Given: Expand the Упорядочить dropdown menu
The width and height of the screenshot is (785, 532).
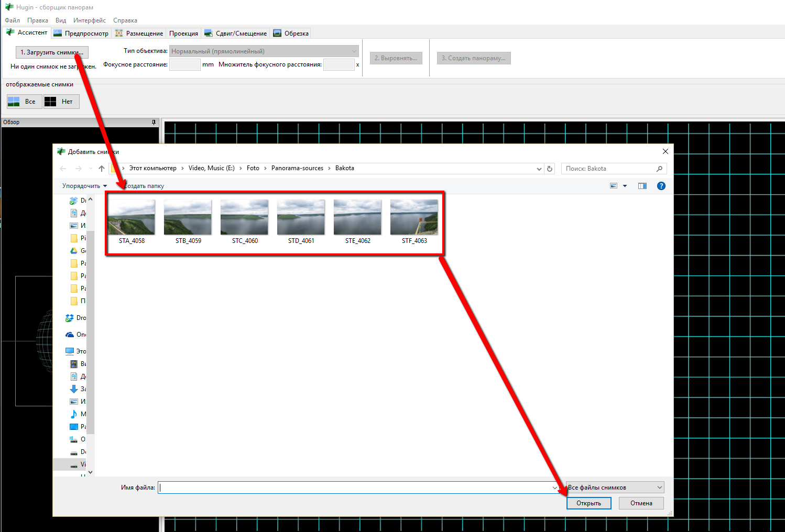Looking at the screenshot, I should [x=84, y=186].
